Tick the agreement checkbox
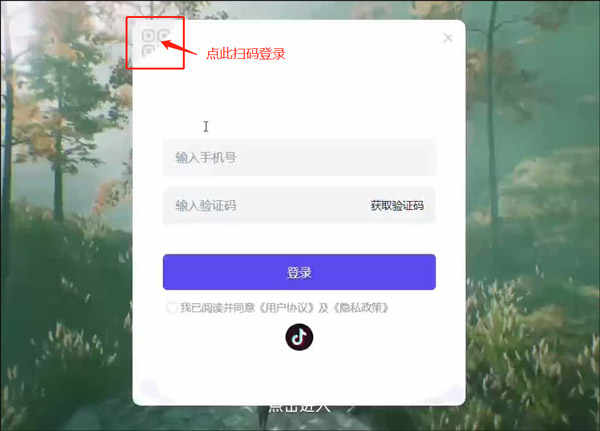The width and height of the screenshot is (600, 431). [x=172, y=308]
